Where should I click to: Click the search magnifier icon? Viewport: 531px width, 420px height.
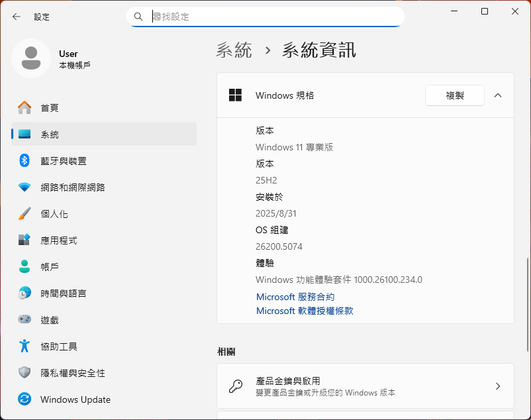click(138, 17)
